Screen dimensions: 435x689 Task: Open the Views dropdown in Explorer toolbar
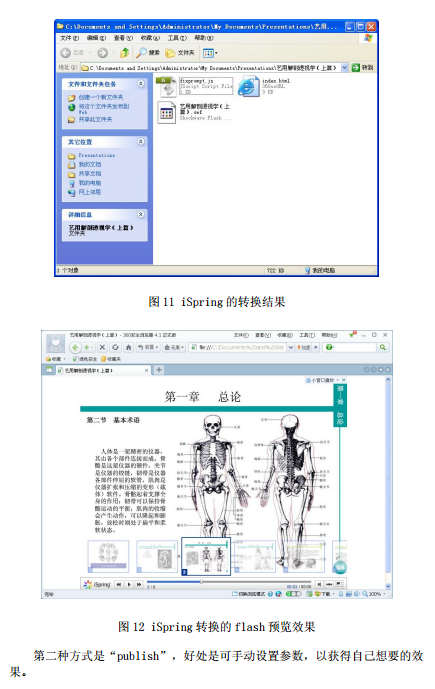[210, 53]
